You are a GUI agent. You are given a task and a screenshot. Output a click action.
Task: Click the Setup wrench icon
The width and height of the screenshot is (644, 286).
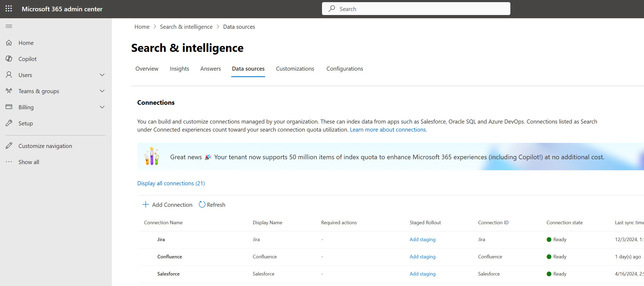point(9,123)
